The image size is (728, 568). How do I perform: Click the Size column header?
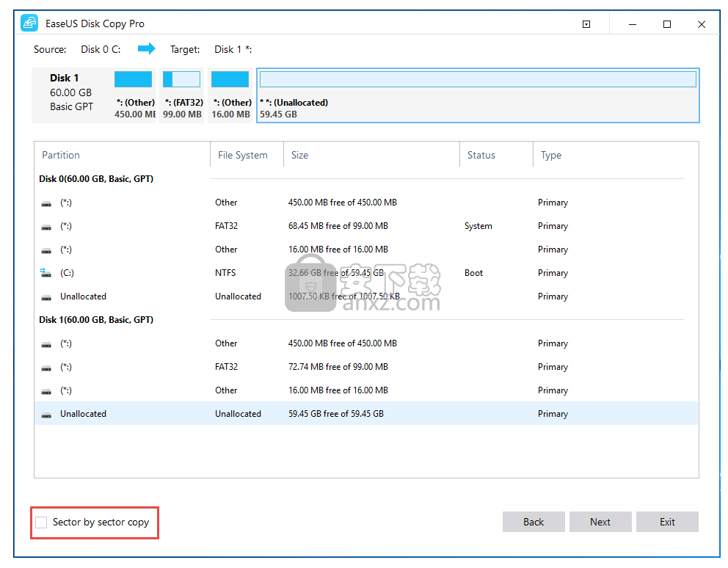click(299, 155)
